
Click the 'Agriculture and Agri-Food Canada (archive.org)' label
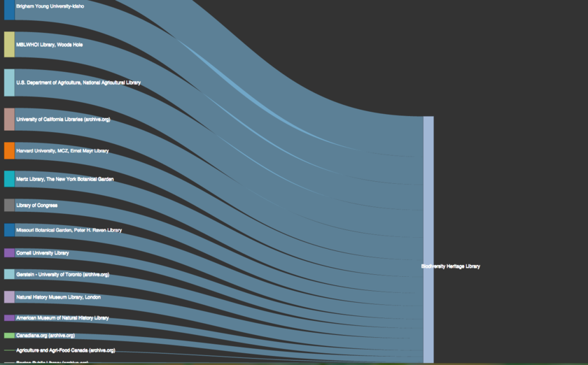coord(66,350)
